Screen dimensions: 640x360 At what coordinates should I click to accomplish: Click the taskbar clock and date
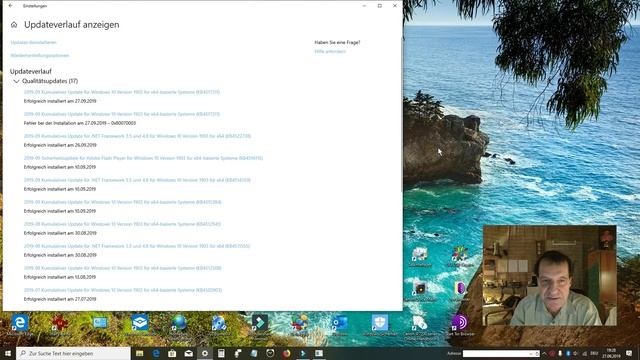[611, 353]
